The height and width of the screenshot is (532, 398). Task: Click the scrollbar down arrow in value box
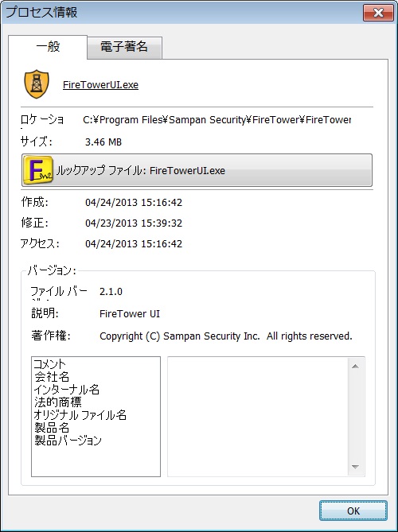tap(355, 468)
